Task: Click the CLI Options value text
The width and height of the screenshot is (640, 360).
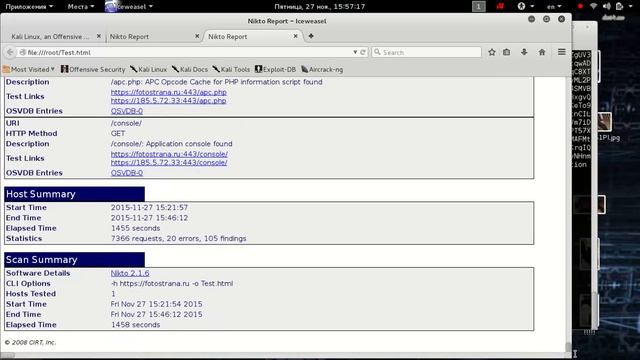Action: coord(172,283)
